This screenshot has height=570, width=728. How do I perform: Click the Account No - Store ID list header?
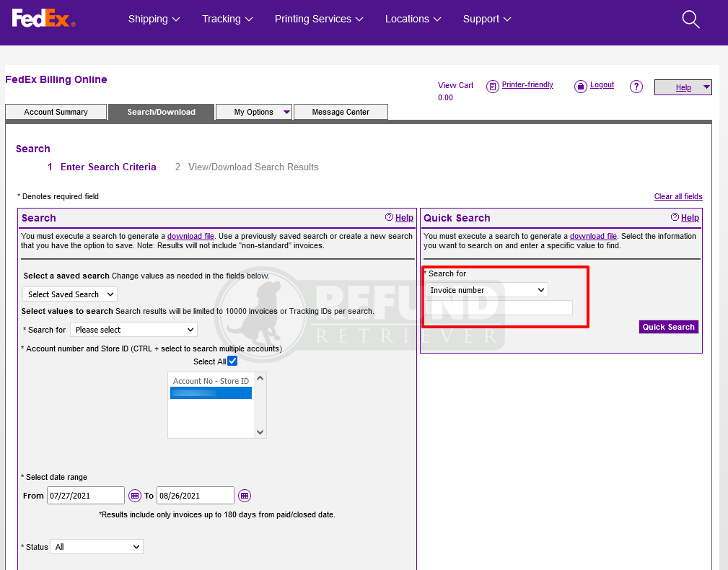tap(211, 381)
